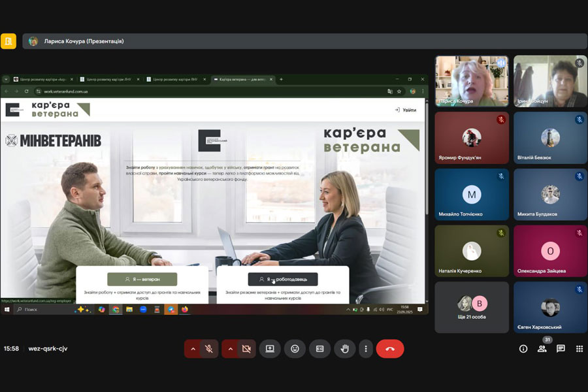Select Микита Булдаков participant tile
The image size is (588, 392).
tap(551, 194)
